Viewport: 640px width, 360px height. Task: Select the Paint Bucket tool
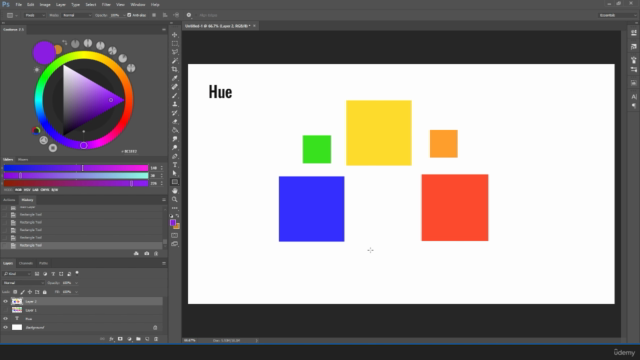tap(175, 130)
